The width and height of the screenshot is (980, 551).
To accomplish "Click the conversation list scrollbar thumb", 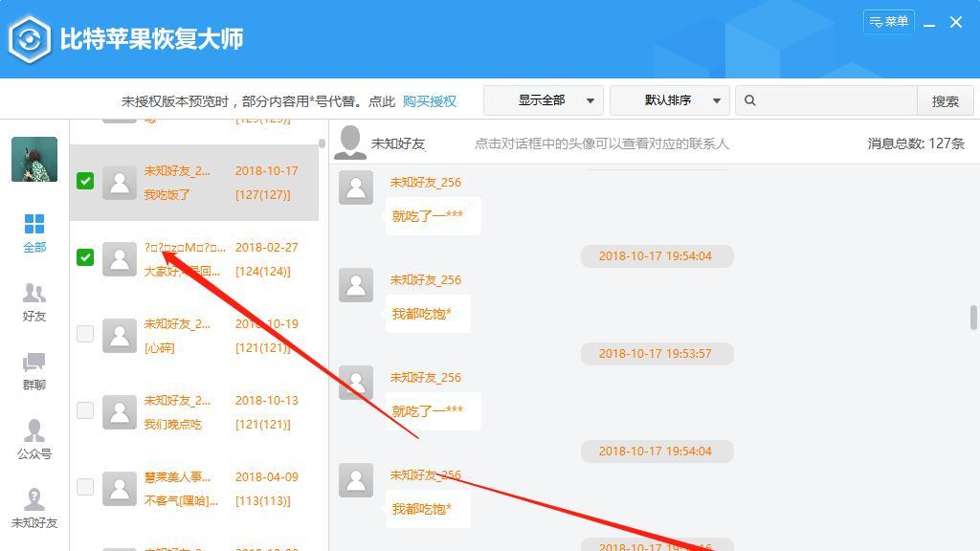I will pos(322,143).
